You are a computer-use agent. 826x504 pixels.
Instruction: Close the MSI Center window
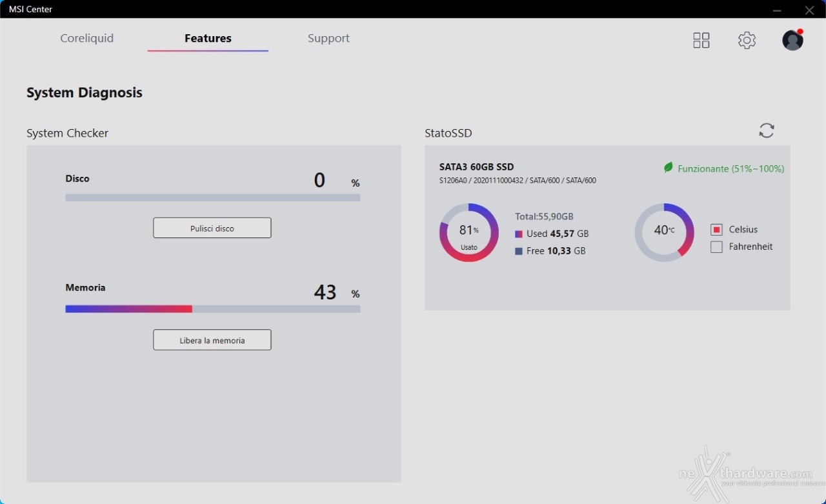[809, 10]
